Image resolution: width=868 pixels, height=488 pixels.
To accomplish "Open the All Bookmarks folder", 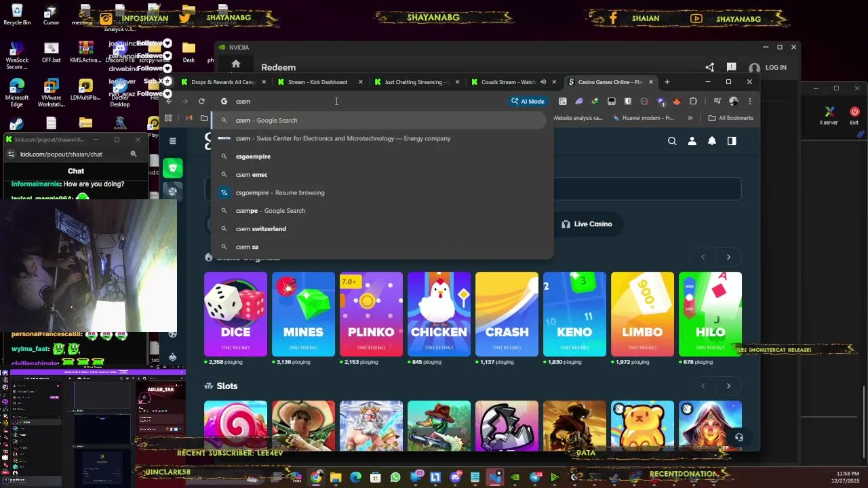I will (x=730, y=118).
